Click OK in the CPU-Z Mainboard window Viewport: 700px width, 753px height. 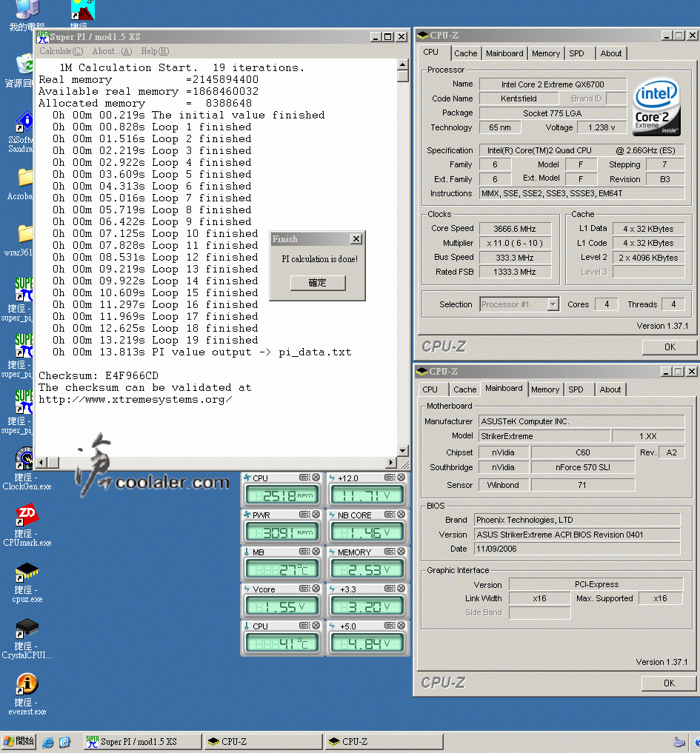[669, 683]
